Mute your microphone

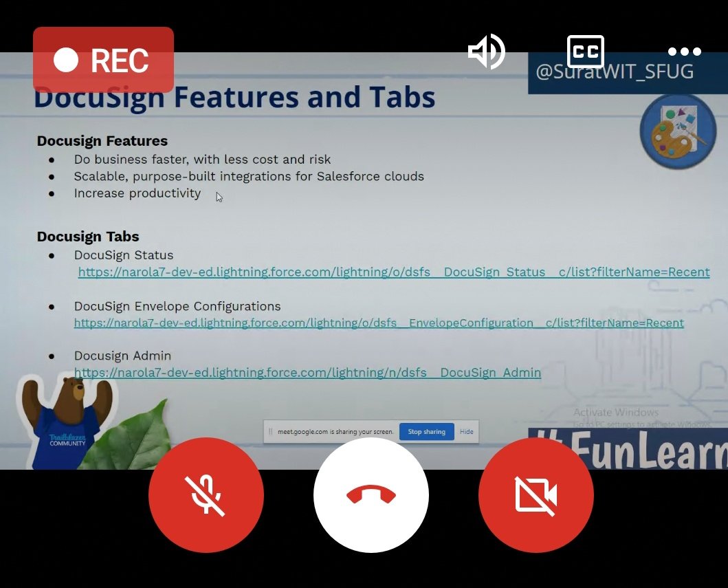point(206,494)
